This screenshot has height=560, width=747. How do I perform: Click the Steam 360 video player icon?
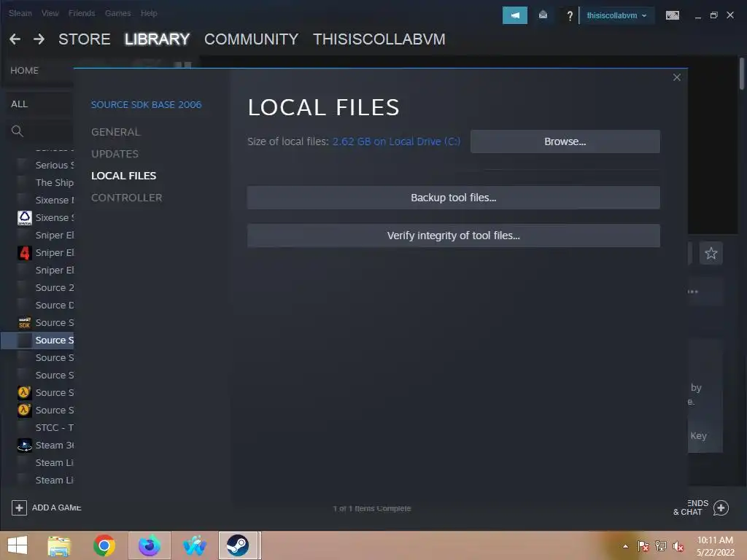point(24,446)
